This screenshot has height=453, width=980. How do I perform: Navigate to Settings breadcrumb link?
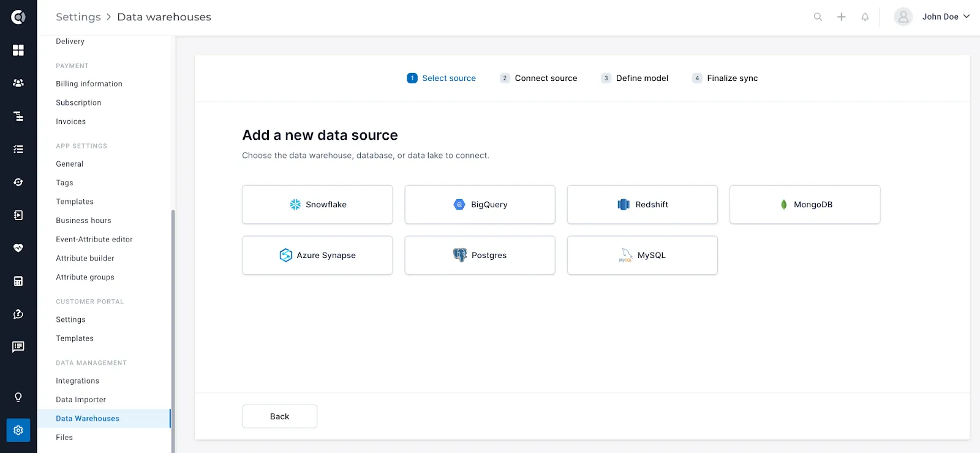(78, 17)
